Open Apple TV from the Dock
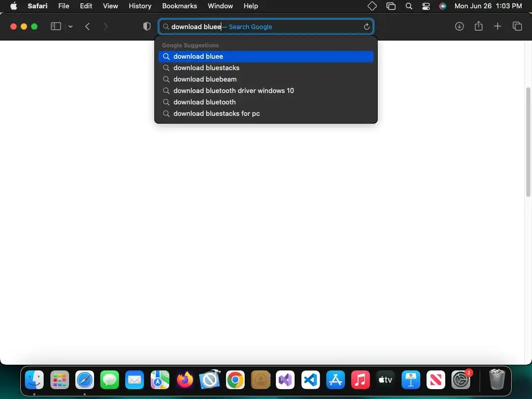This screenshot has width=532, height=399. coord(386,380)
